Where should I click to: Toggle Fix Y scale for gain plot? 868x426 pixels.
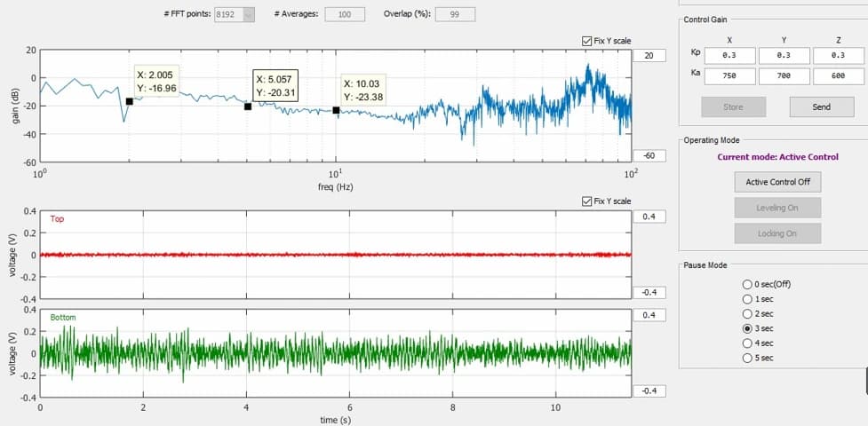(586, 41)
